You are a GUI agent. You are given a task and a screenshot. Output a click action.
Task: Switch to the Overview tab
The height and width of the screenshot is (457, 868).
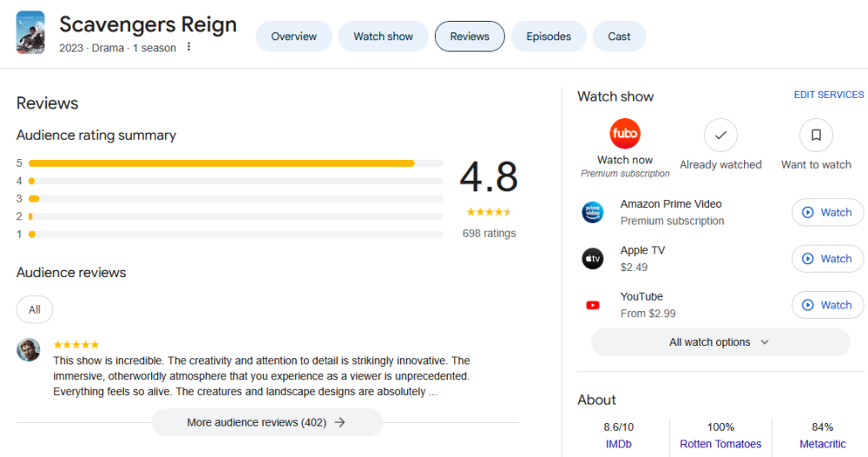[293, 36]
